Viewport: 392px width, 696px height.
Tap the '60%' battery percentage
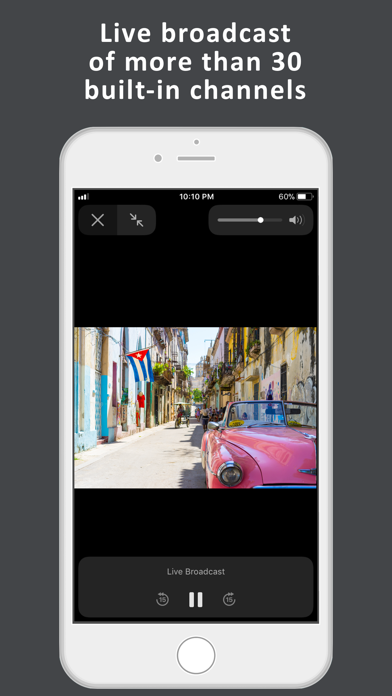pos(286,196)
